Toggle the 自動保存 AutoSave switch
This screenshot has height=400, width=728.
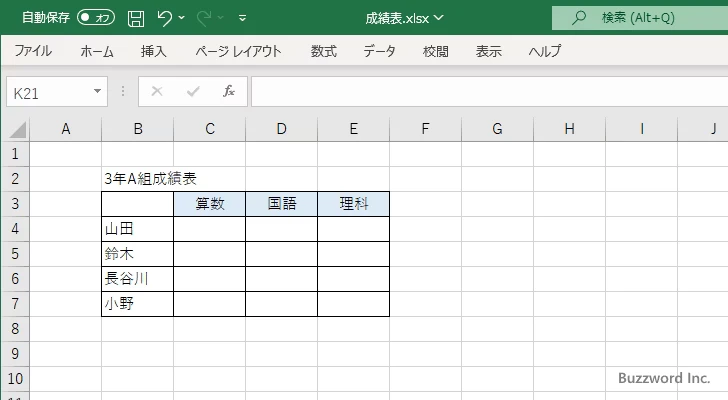(96, 18)
